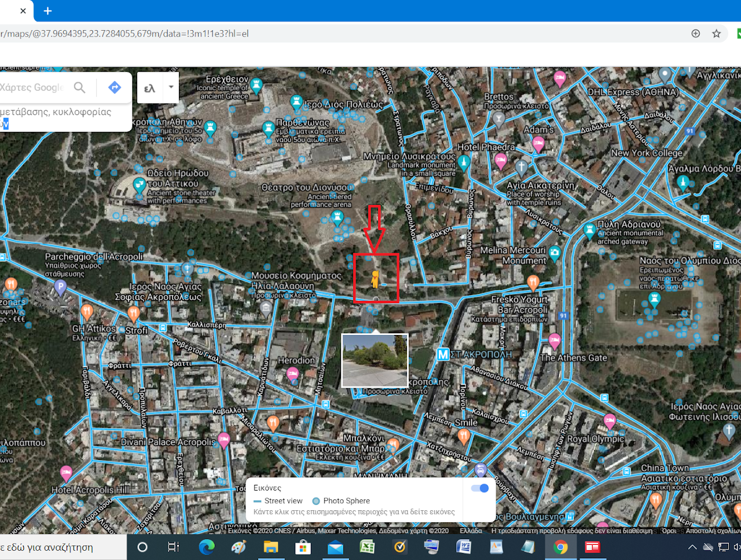The width and height of the screenshot is (741, 560).
Task: Show hidden system tray icons
Action: [x=692, y=547]
